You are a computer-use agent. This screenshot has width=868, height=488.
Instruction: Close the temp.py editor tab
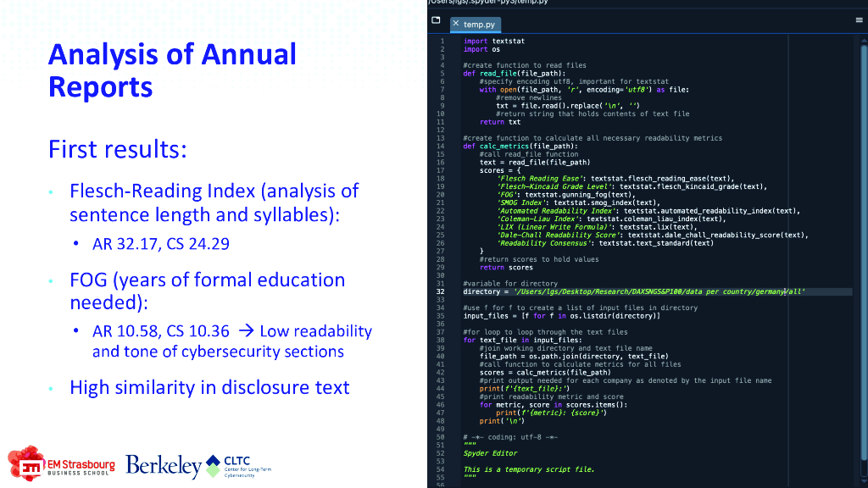pos(455,23)
